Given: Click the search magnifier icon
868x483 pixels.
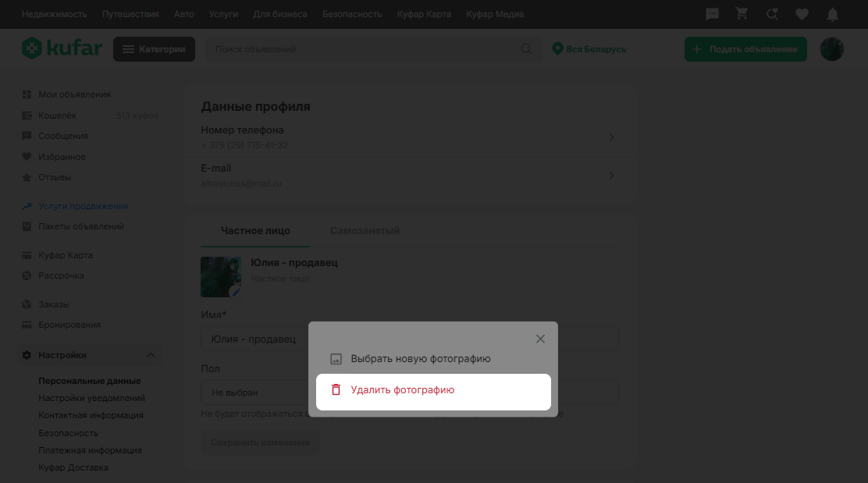Looking at the screenshot, I should [526, 49].
